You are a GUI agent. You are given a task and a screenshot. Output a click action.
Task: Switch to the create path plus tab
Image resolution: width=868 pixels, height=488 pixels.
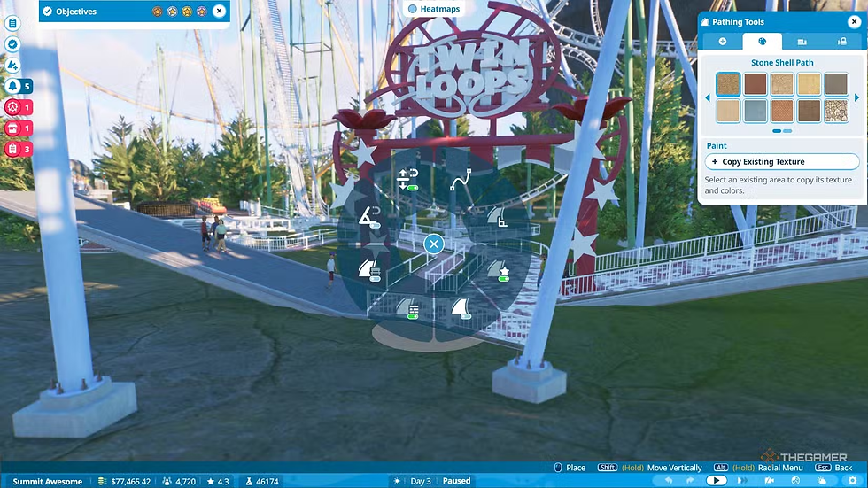[723, 42]
